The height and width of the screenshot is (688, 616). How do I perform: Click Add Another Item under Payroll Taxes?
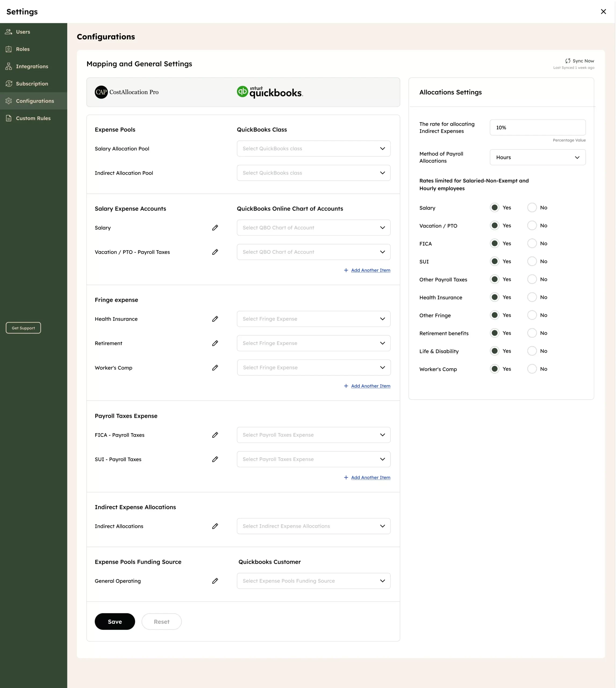371,478
